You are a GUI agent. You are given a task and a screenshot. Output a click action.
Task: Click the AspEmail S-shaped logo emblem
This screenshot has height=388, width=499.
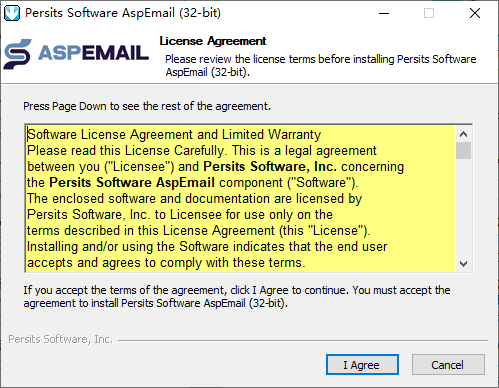[18, 54]
